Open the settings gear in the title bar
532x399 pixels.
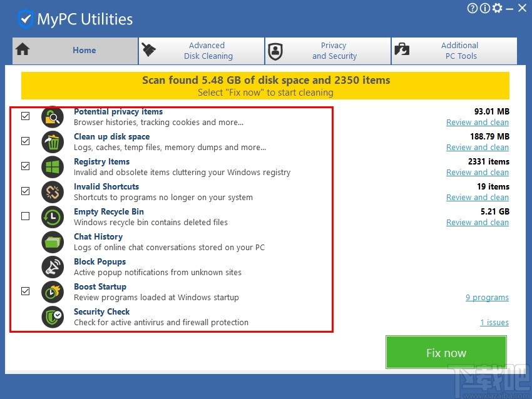pos(497,8)
